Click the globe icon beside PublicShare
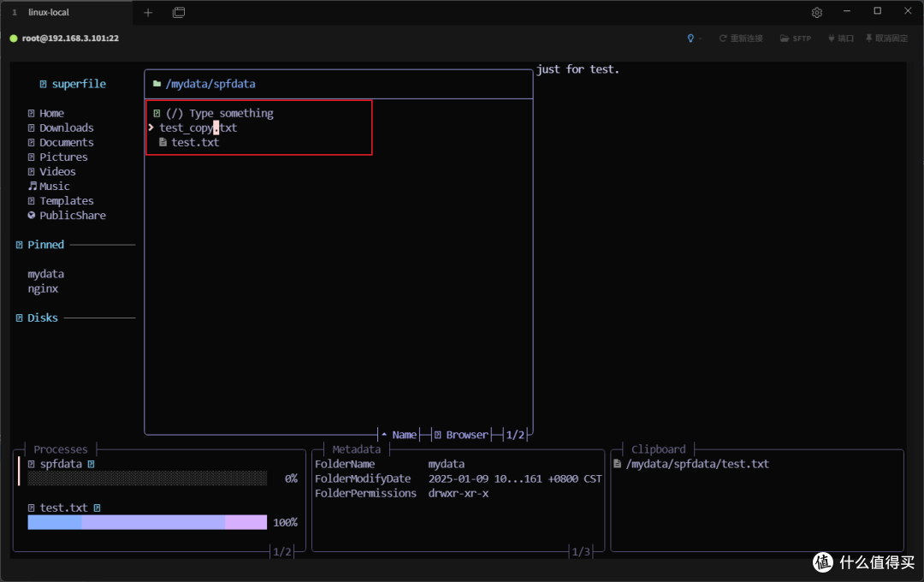The image size is (924, 582). pyautogui.click(x=32, y=215)
